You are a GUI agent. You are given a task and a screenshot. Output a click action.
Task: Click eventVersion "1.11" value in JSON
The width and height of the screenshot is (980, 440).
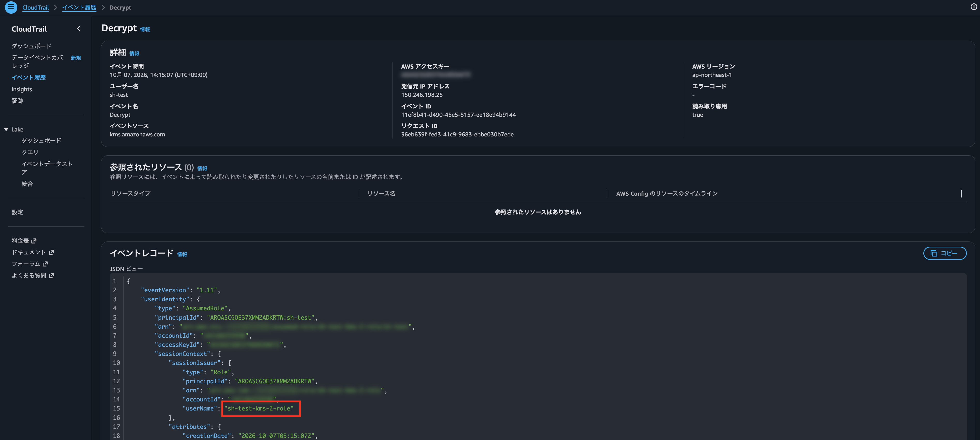(x=207, y=290)
